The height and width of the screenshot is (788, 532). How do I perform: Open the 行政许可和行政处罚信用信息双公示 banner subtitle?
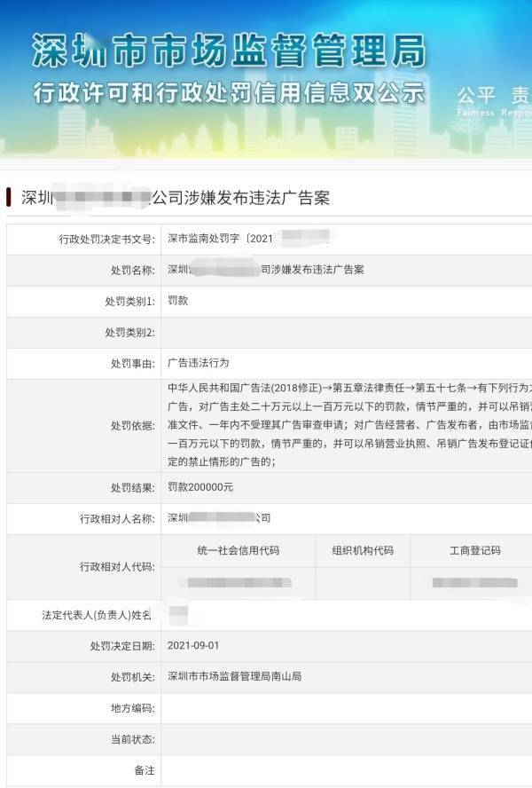point(229,94)
